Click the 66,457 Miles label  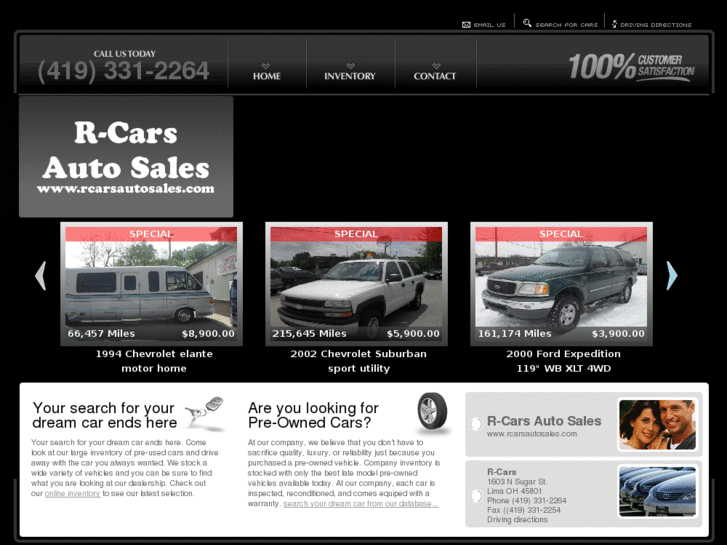101,333
